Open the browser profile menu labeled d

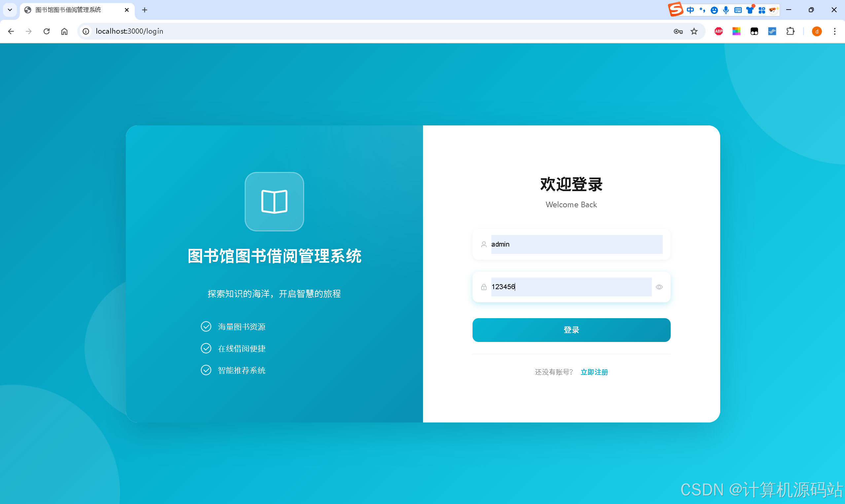click(817, 31)
